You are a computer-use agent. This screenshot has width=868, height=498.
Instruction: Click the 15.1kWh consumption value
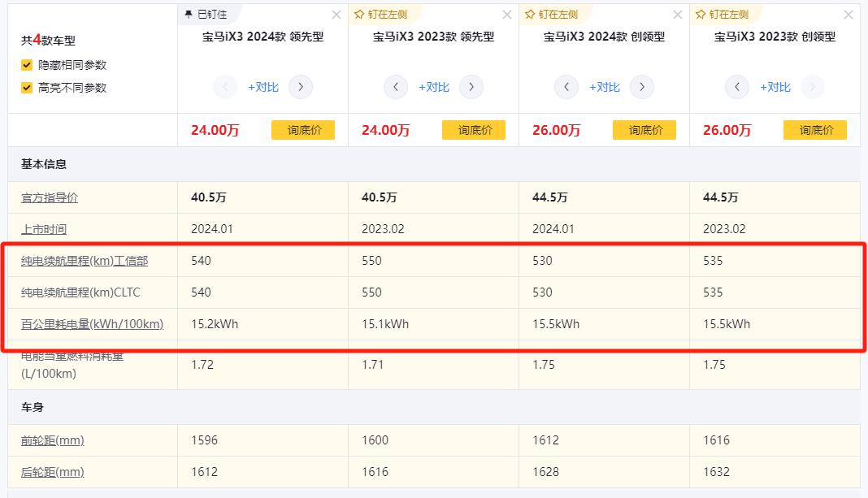pyautogui.click(x=385, y=324)
